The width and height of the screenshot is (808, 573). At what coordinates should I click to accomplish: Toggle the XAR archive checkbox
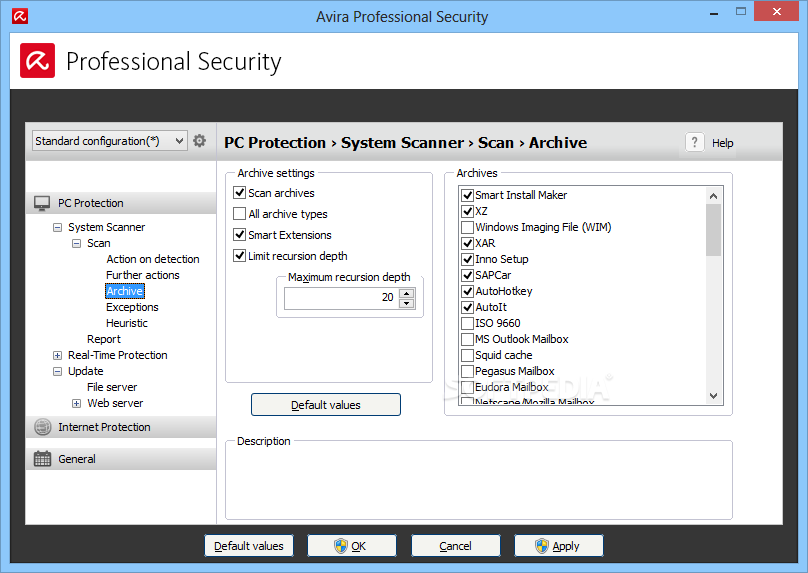point(467,243)
